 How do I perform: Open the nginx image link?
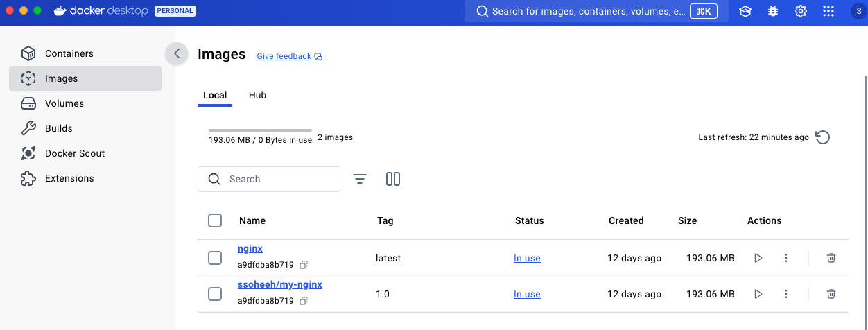(250, 248)
